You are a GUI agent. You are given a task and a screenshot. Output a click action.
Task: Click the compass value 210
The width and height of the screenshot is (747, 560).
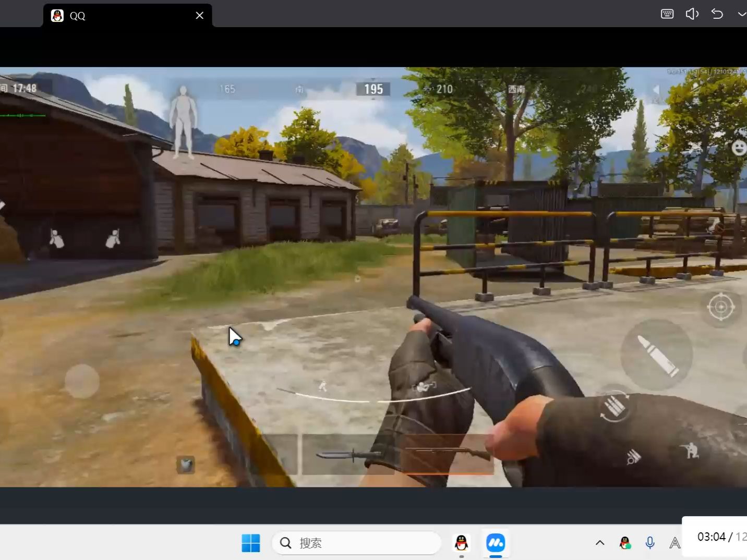click(x=444, y=89)
